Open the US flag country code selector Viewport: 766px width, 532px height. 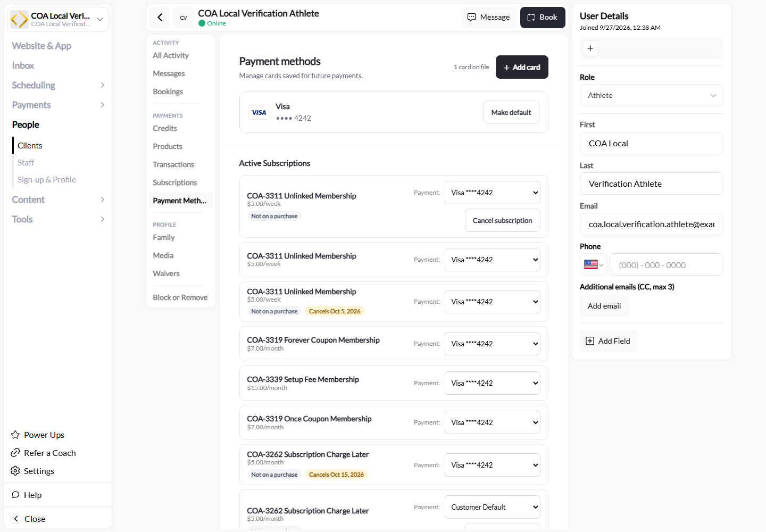[593, 264]
